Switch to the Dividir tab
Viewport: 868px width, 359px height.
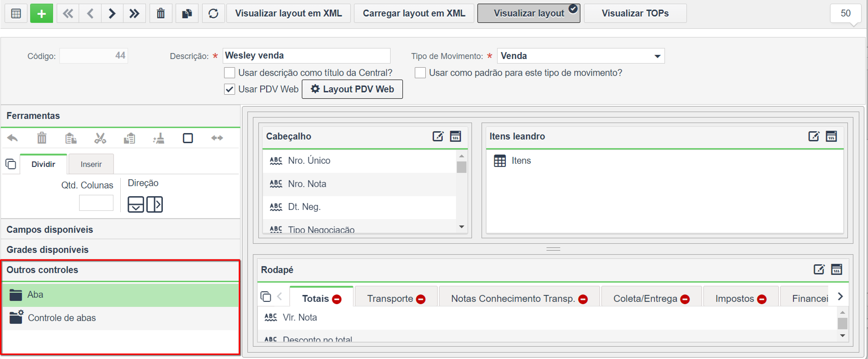[43, 164]
